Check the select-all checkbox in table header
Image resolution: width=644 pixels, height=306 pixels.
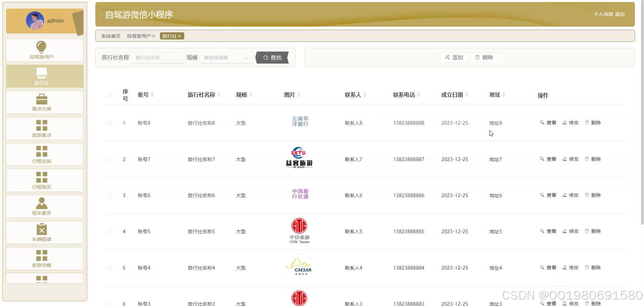(109, 95)
